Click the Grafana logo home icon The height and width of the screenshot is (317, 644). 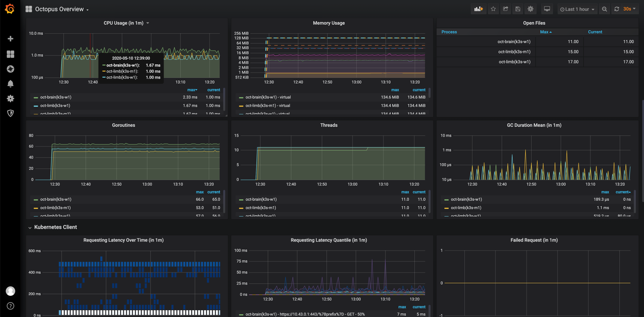coord(10,9)
